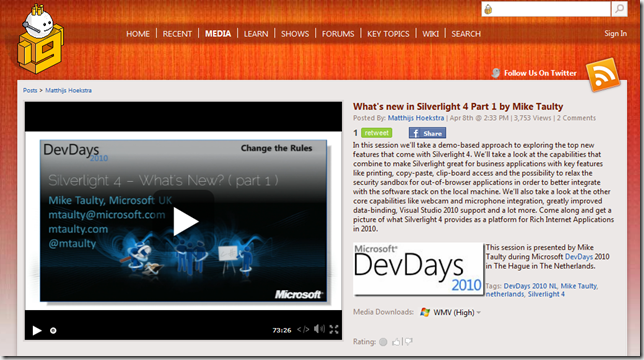The image size is (644, 360).
Task: Click the video seek position marker
Action: [x=53, y=330]
